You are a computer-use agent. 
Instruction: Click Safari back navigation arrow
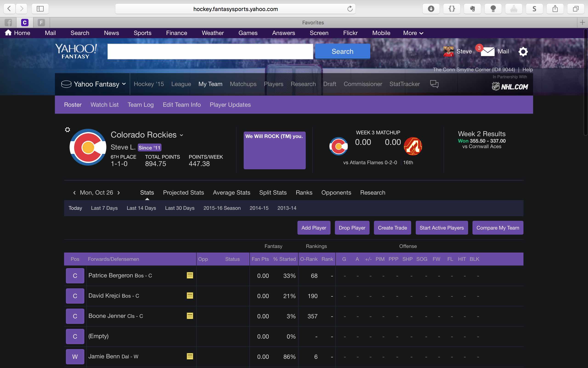click(9, 9)
